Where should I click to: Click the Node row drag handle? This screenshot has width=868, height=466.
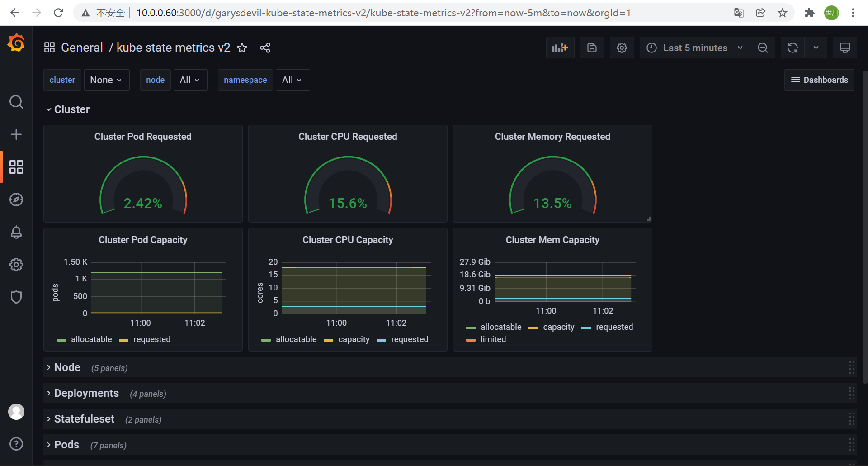(x=851, y=367)
